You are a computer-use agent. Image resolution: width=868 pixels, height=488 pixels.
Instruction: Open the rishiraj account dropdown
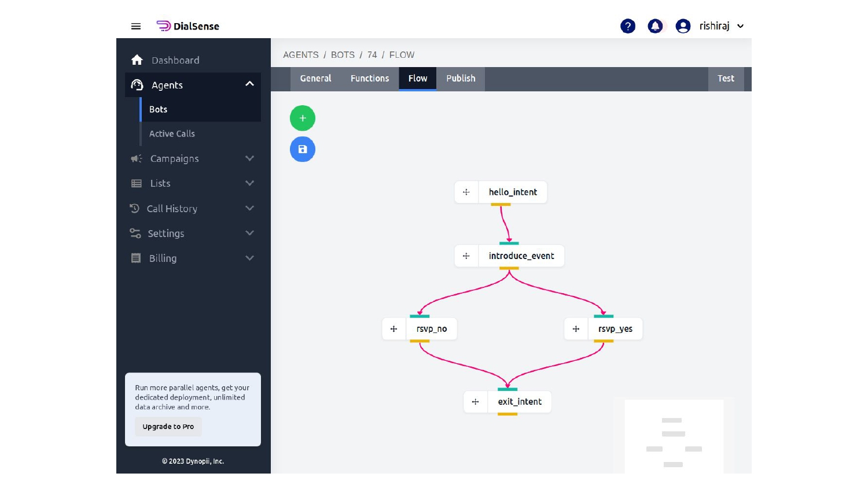click(x=722, y=26)
